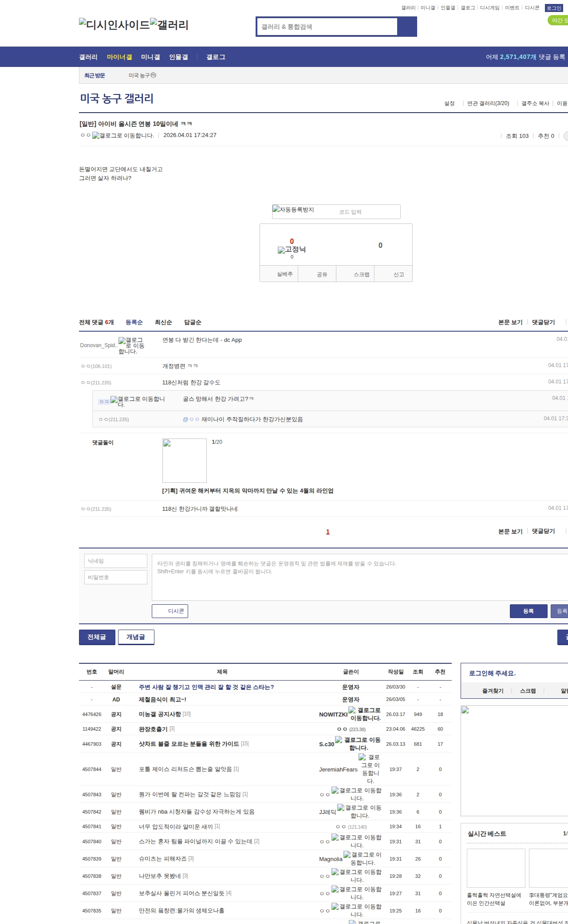Image resolution: width=568 pixels, height=924 pixels.
Task: Open the 미농갤 공지사항 notice post
Action: pyautogui.click(x=160, y=714)
